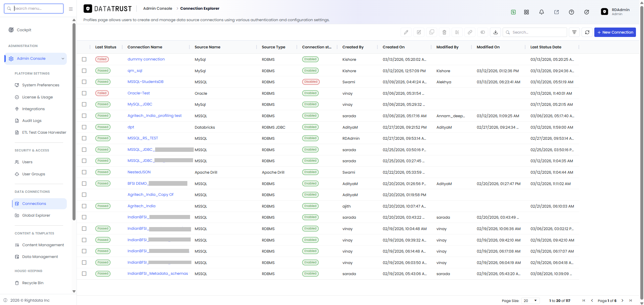Go to next page arrow
This screenshot has width=644, height=305.
coord(623,301)
